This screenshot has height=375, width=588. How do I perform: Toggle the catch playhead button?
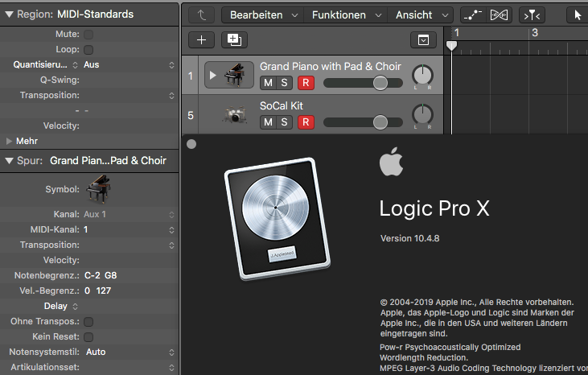(x=532, y=15)
